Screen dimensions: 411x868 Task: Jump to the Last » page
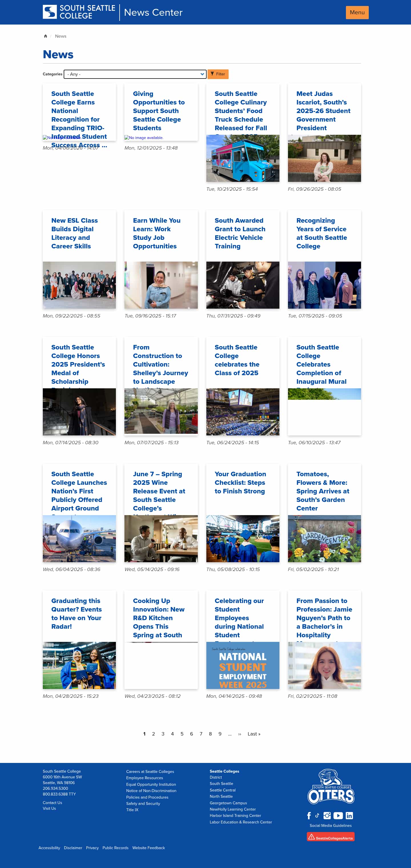[x=254, y=734]
